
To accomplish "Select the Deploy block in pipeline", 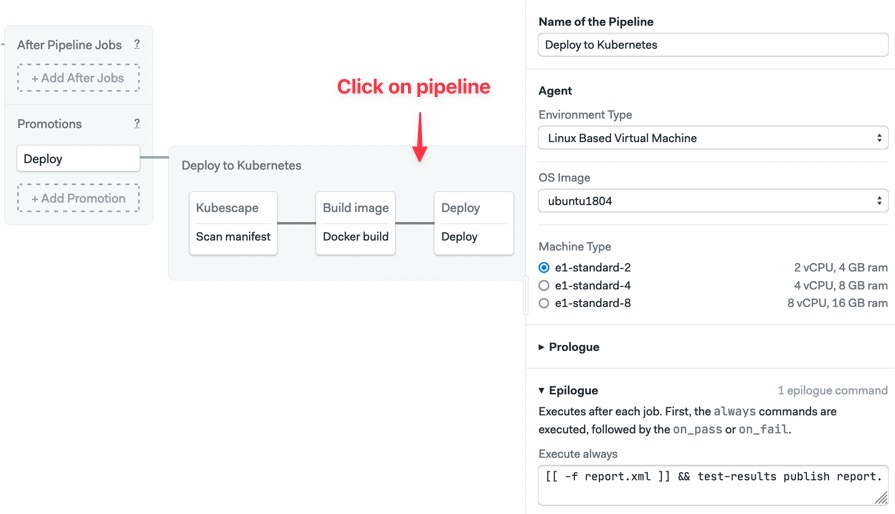I will (x=461, y=208).
